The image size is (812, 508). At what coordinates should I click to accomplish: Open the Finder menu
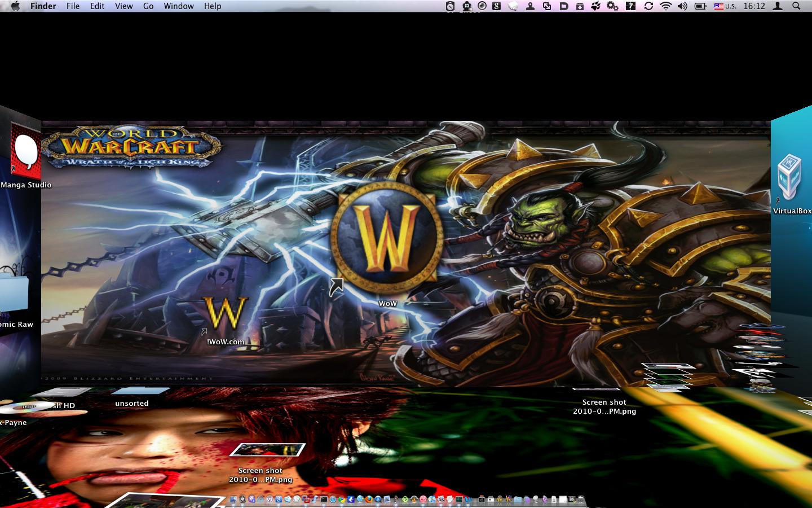click(x=43, y=6)
